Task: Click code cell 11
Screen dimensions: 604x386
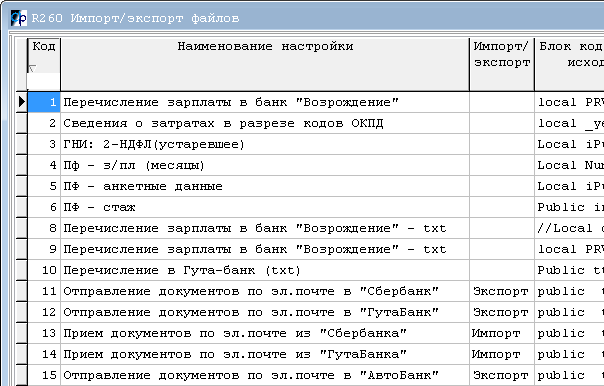Action: coord(44,291)
